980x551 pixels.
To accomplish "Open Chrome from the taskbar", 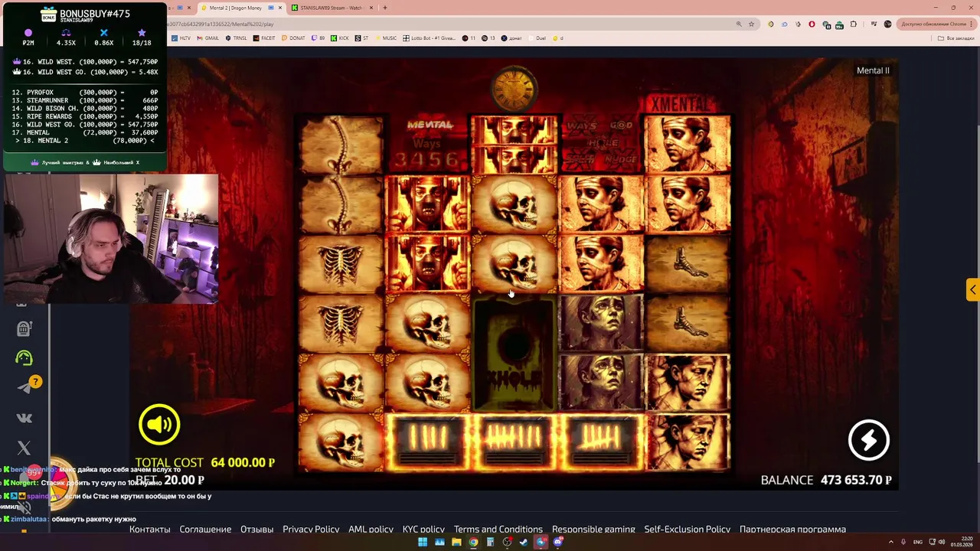I will tap(473, 542).
